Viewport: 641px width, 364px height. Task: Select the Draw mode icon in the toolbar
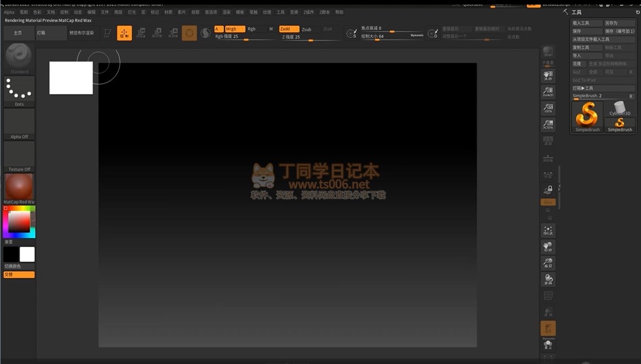point(125,33)
